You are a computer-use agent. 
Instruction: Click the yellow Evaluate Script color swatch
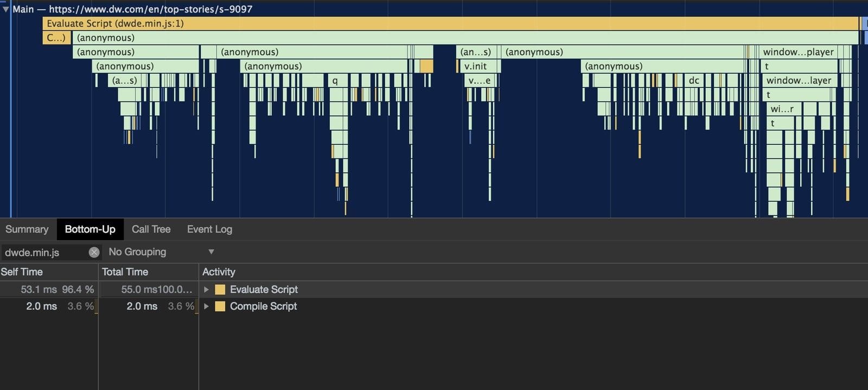click(x=220, y=290)
